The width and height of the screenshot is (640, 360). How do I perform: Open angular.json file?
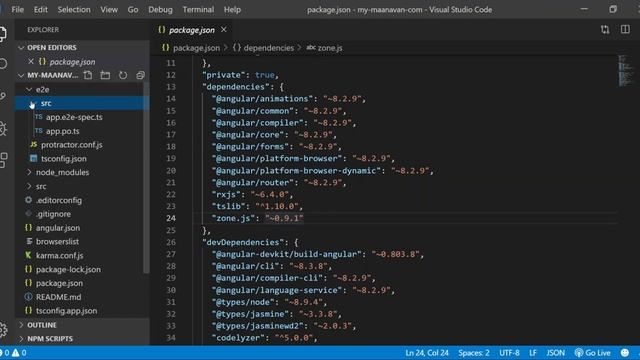click(x=58, y=228)
